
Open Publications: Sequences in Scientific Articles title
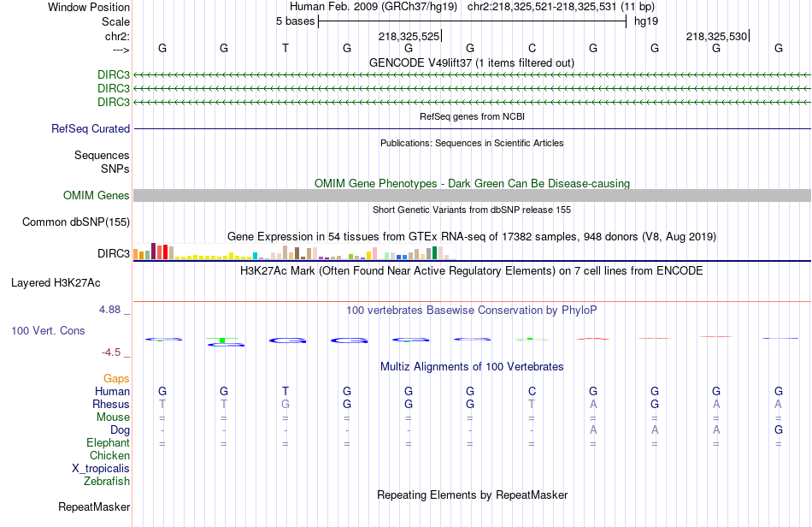tap(472, 143)
